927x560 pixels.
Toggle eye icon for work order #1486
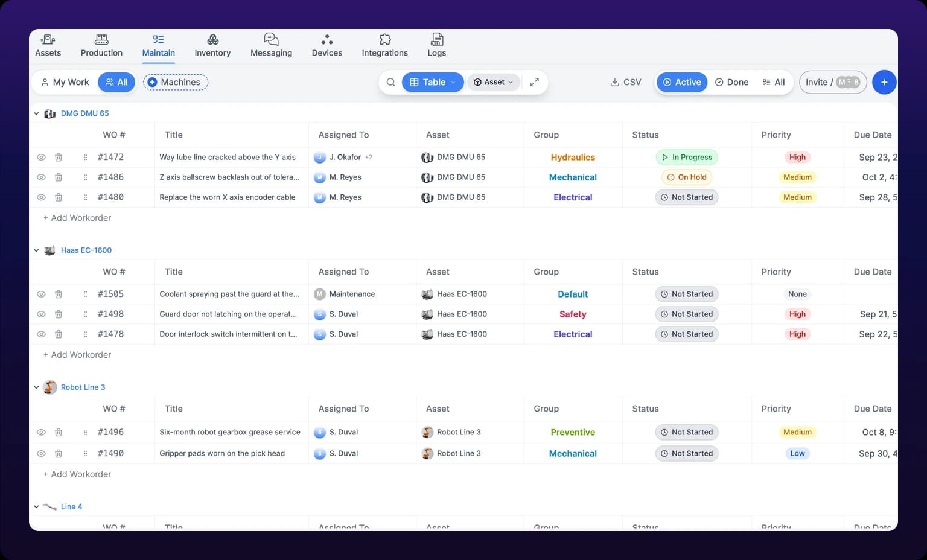41,177
